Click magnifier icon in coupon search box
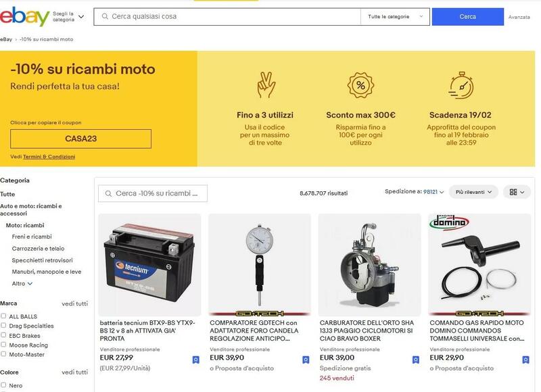541x392 pixels. [108, 194]
